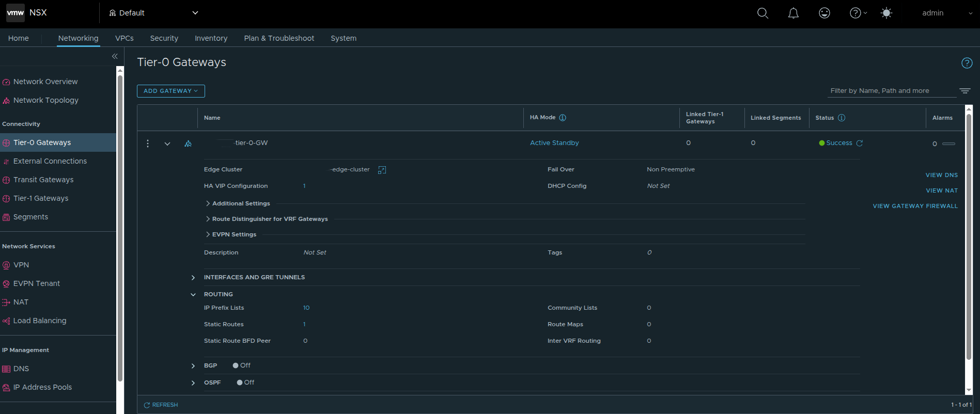The height and width of the screenshot is (414, 980).
Task: Open Network Topology in sidebar
Action: (x=46, y=100)
